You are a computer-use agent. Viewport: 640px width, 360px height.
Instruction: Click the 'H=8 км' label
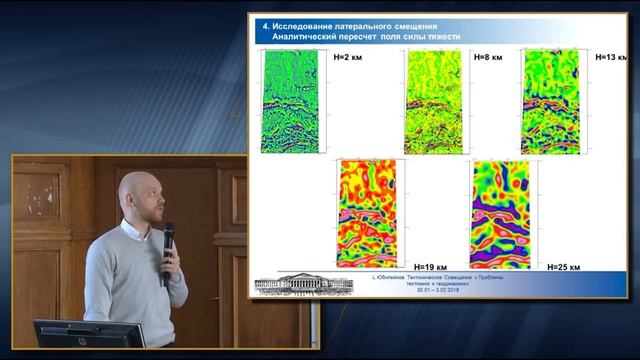488,57
